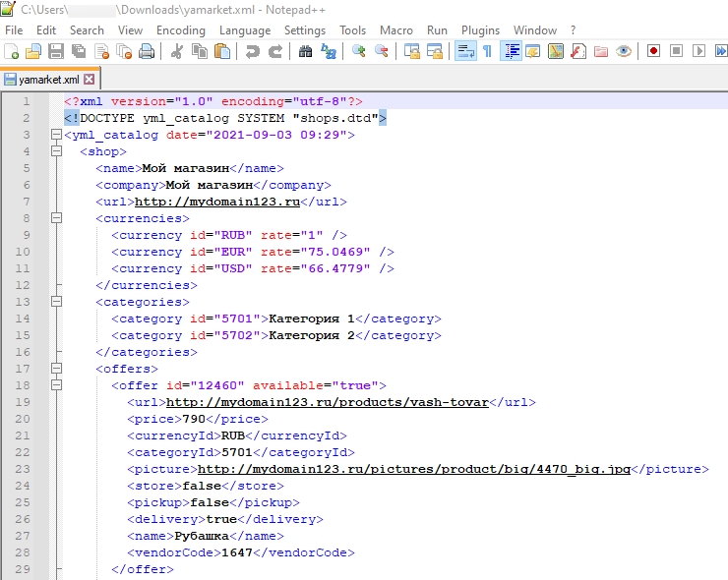Click the Paste clipboard icon
The image size is (728, 580).
(221, 52)
